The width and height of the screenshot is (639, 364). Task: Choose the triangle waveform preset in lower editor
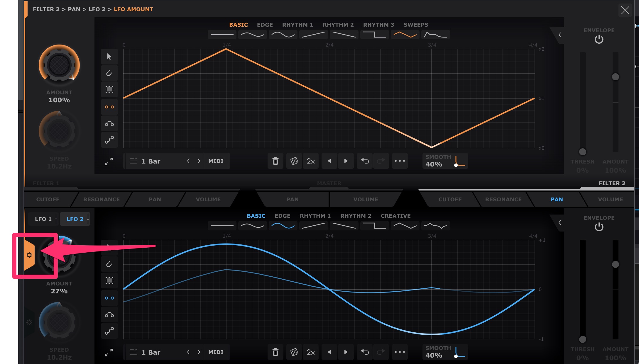pos(405,226)
